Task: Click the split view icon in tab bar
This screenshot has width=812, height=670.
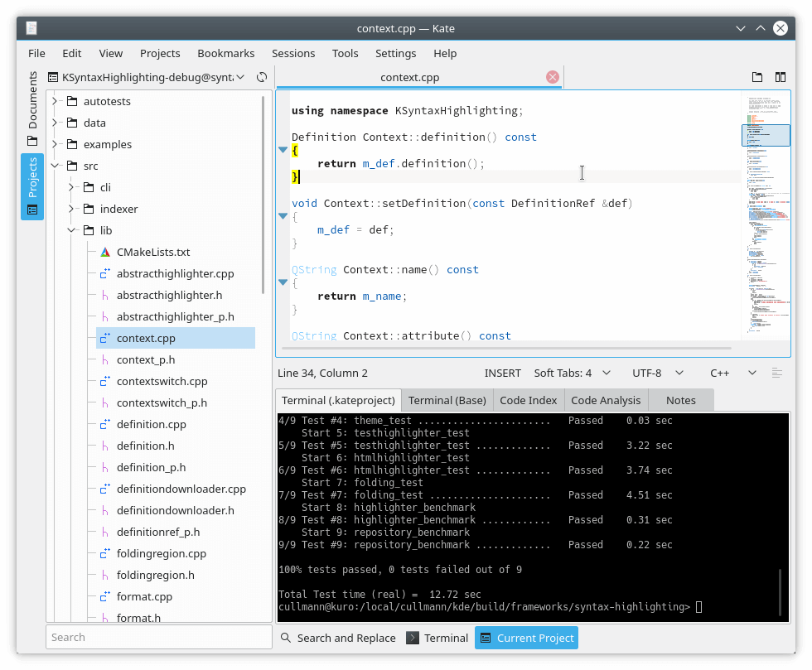Action: coord(780,77)
